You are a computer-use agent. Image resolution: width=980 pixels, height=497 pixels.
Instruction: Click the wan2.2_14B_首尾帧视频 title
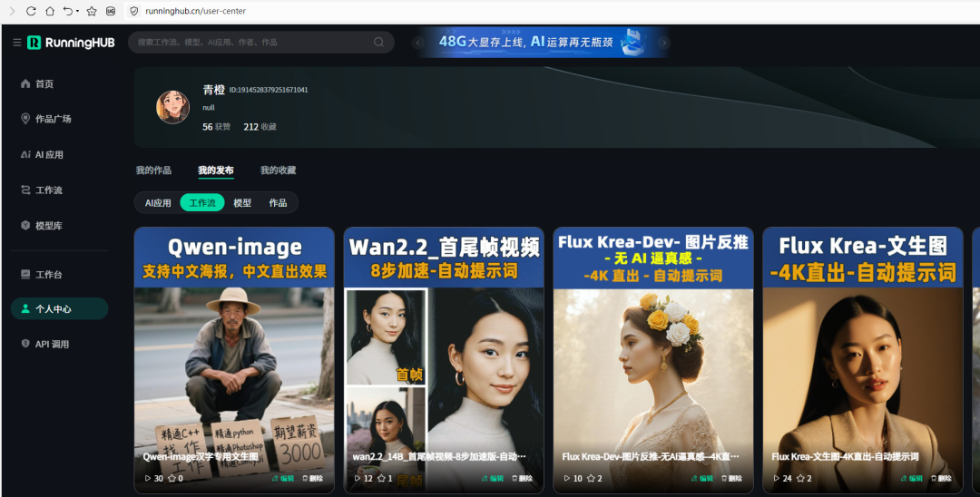(x=439, y=456)
